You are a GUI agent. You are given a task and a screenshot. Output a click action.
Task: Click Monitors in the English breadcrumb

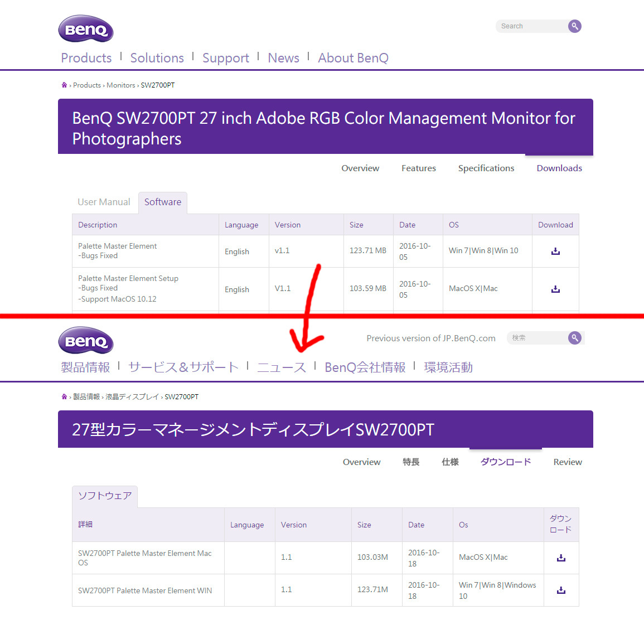point(121,85)
